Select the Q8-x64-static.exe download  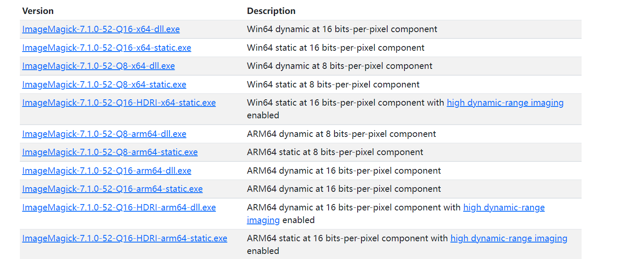point(104,85)
